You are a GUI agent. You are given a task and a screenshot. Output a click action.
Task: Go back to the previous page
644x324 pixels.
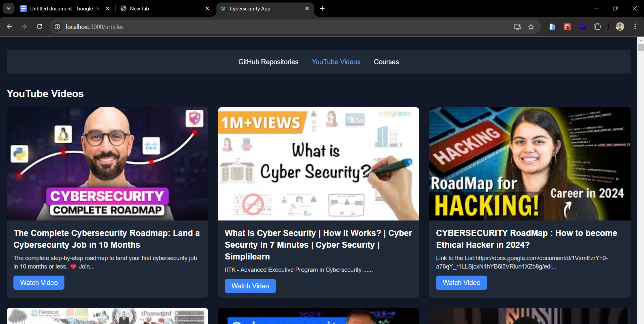pyautogui.click(x=9, y=27)
